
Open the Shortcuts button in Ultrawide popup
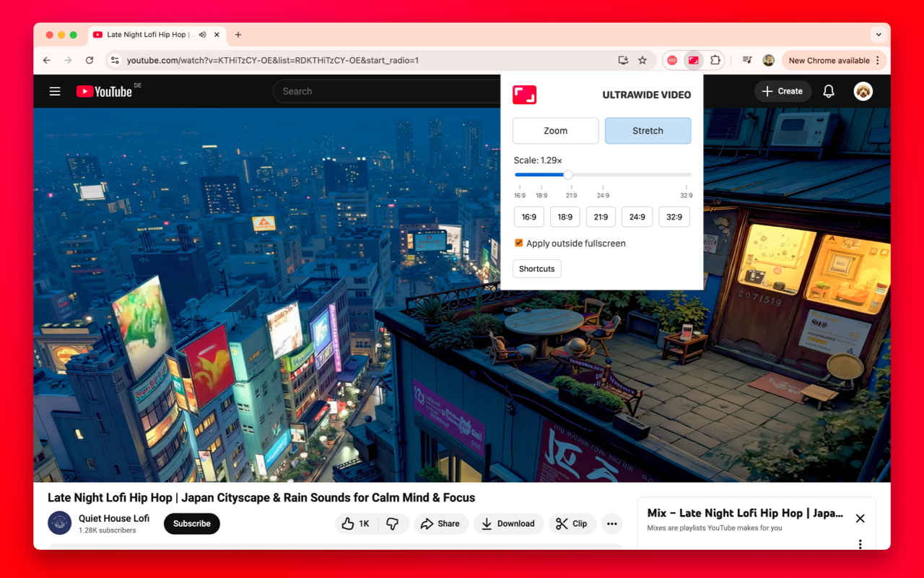click(x=536, y=269)
